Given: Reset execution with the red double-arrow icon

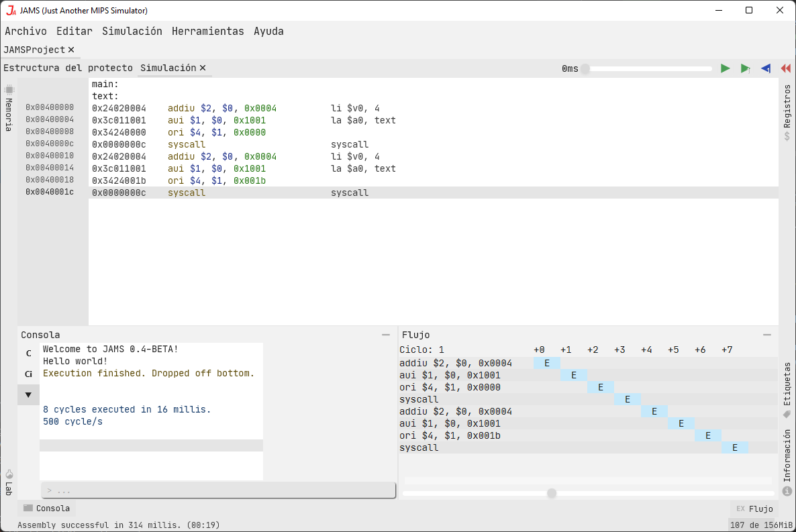Looking at the screenshot, I should (x=785, y=68).
